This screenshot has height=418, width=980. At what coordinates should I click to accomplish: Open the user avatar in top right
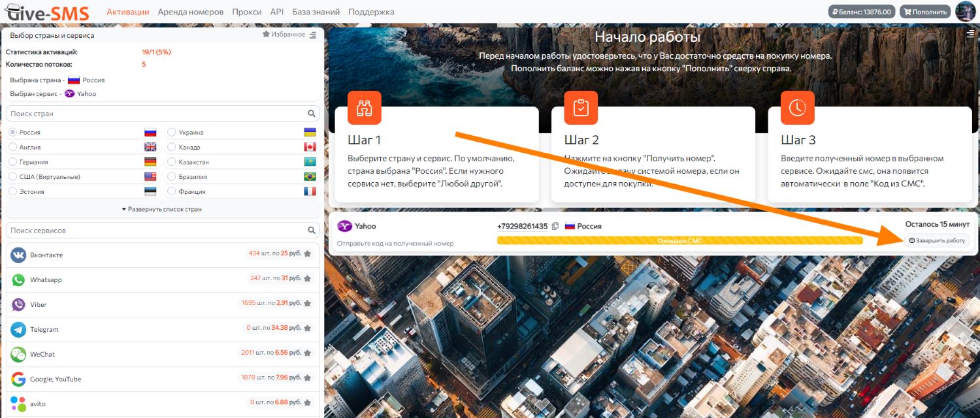tap(965, 12)
